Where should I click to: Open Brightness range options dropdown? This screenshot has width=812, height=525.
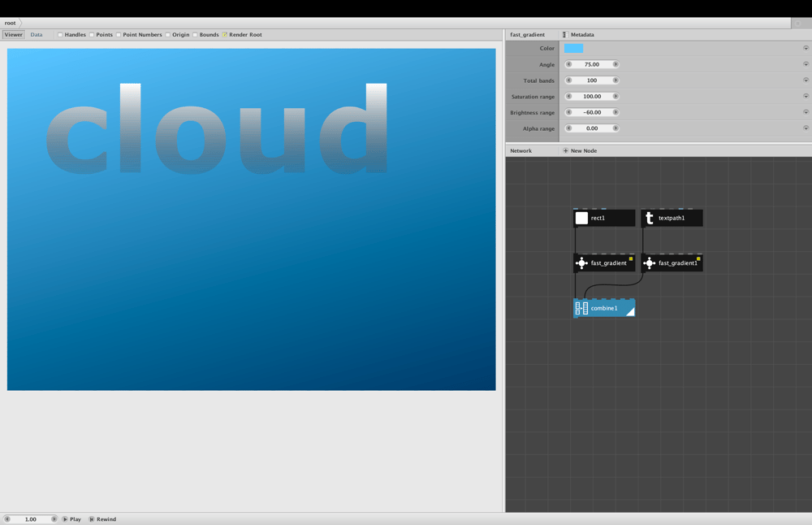tap(806, 112)
